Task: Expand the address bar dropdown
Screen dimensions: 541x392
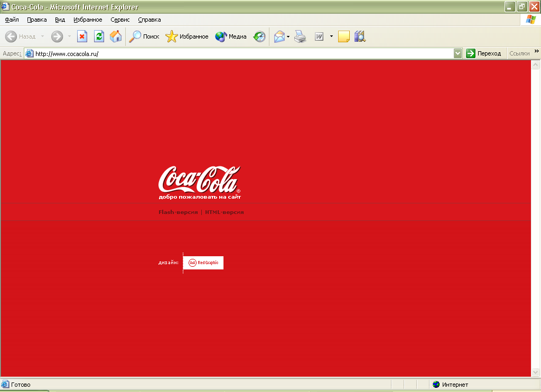Action: pyautogui.click(x=458, y=53)
